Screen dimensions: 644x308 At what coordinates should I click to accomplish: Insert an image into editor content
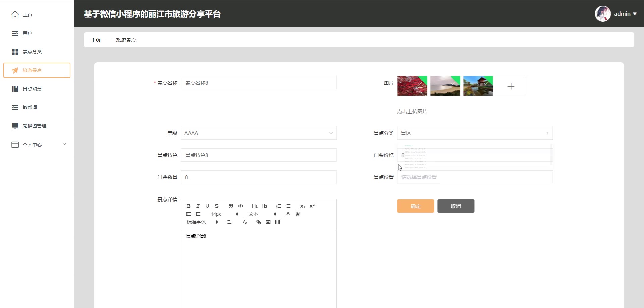[268, 222]
